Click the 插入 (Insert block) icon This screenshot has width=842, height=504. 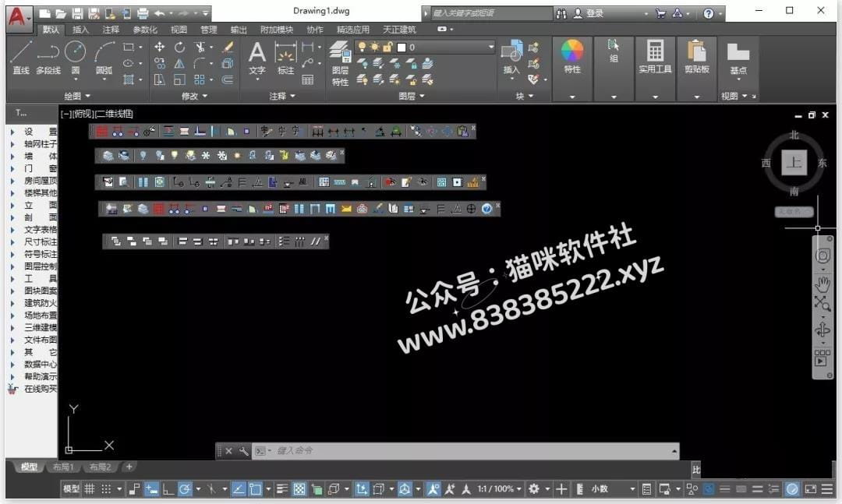pyautogui.click(x=511, y=58)
